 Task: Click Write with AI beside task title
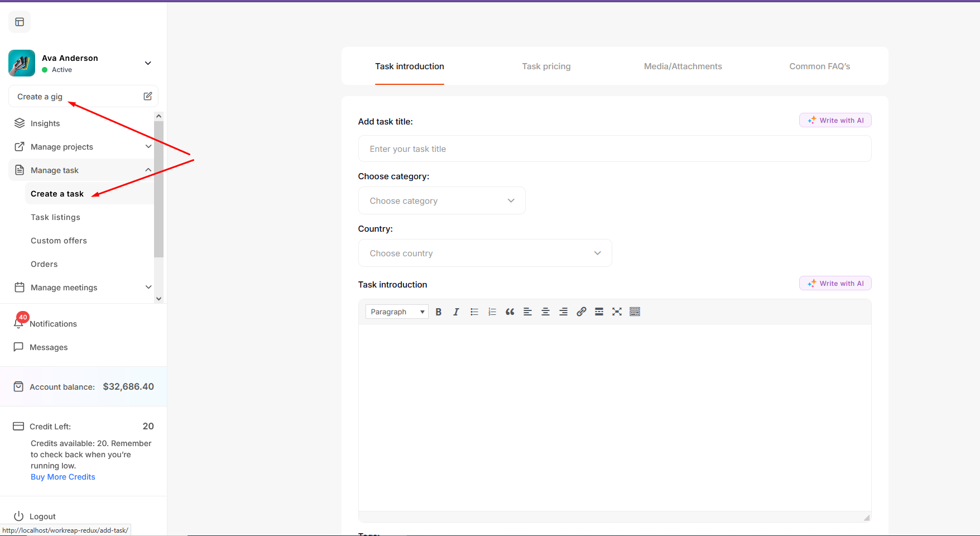point(835,121)
